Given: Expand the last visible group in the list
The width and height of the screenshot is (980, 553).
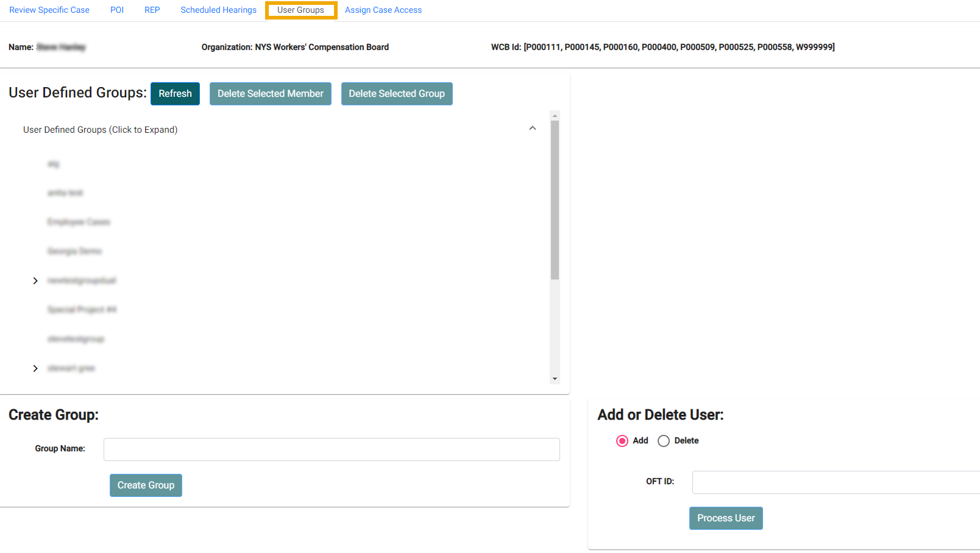Looking at the screenshot, I should tap(35, 368).
